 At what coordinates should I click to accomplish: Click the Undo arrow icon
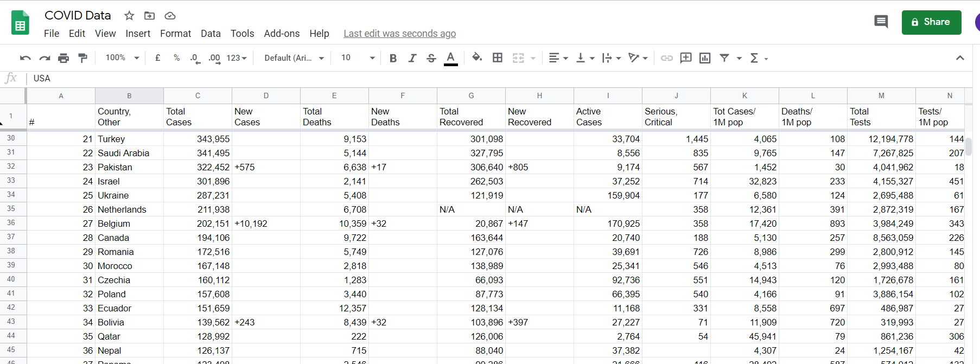point(26,58)
